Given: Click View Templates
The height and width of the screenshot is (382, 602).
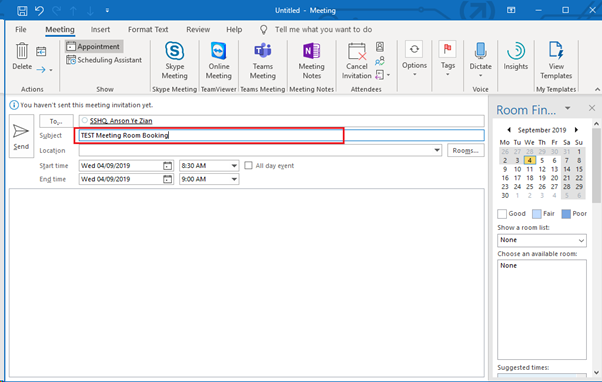Looking at the screenshot, I should (x=556, y=61).
